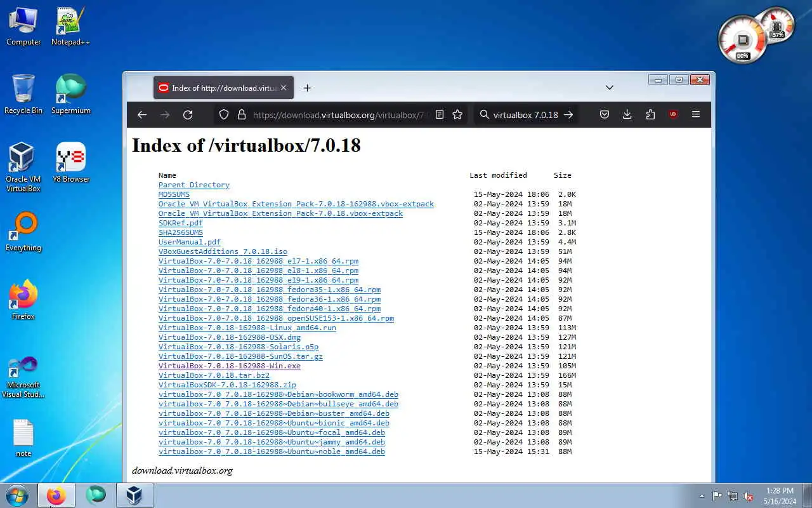Open Oracle VM VirtualBox desktop shortcut
This screenshot has width=812, height=508.
pos(23,168)
